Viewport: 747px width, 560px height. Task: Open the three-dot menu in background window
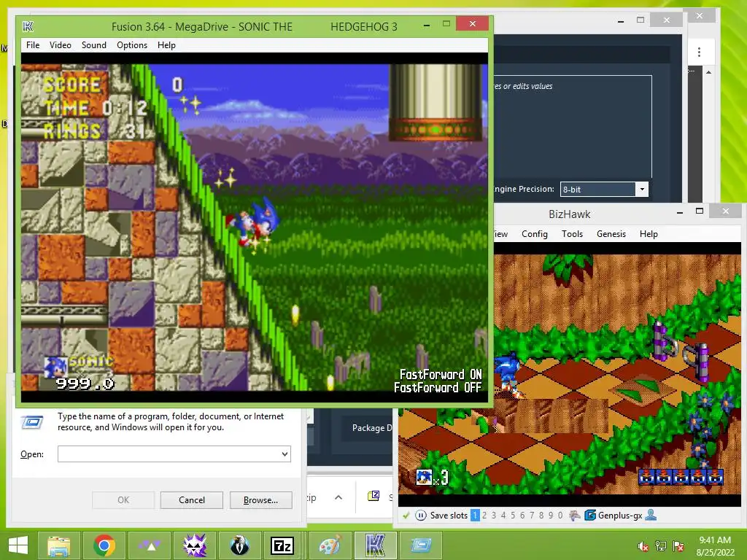pyautogui.click(x=699, y=52)
